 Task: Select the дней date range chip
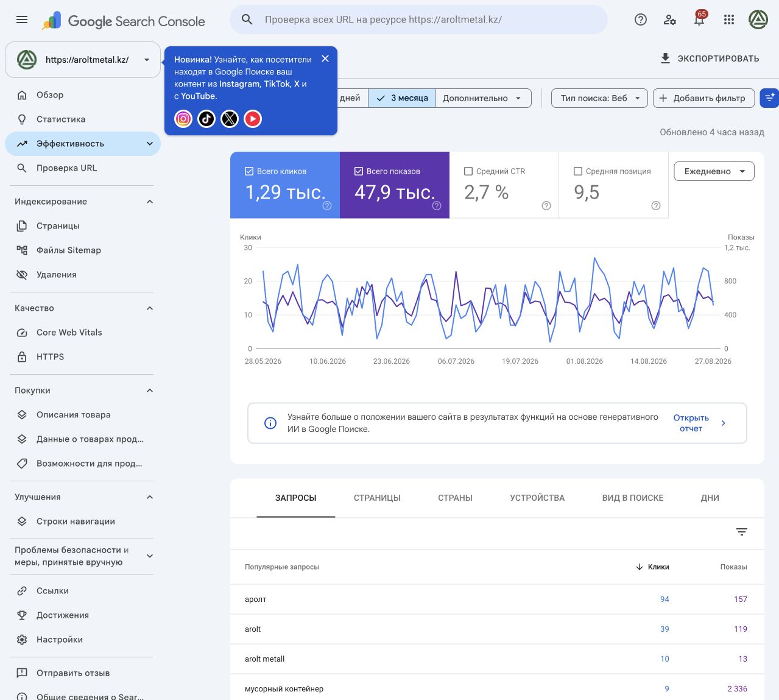click(352, 98)
